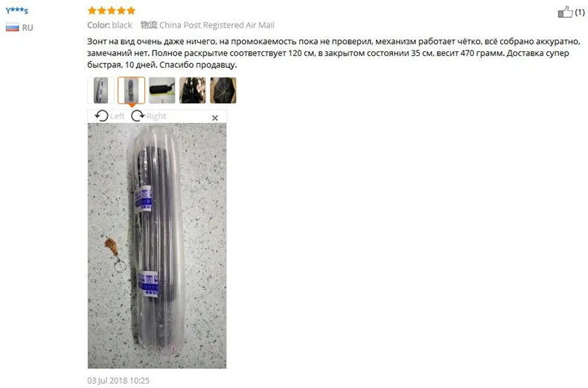588x388 pixels.
Task: Select the highlighted second photo thumbnail
Action: point(131,90)
